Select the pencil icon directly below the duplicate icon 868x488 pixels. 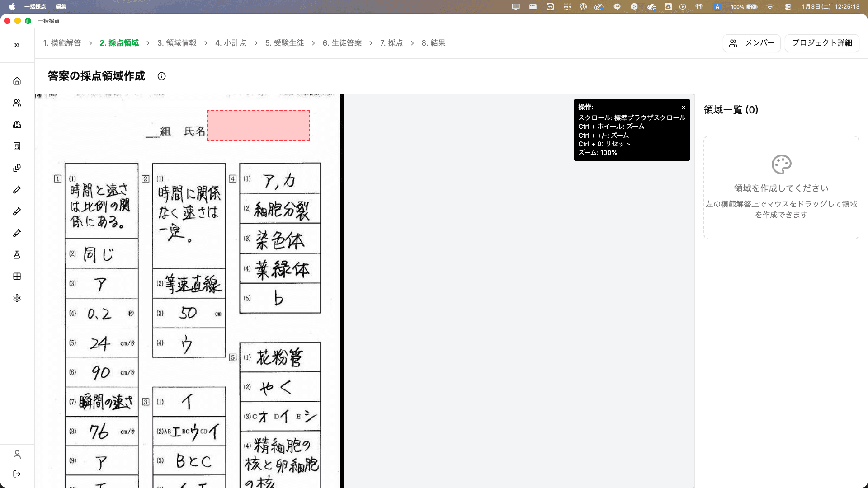pos(17,189)
